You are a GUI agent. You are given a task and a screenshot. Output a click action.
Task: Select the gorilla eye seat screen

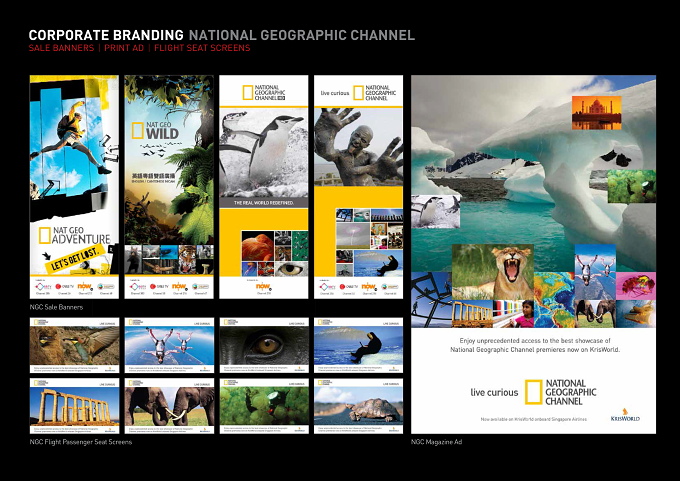click(x=264, y=345)
